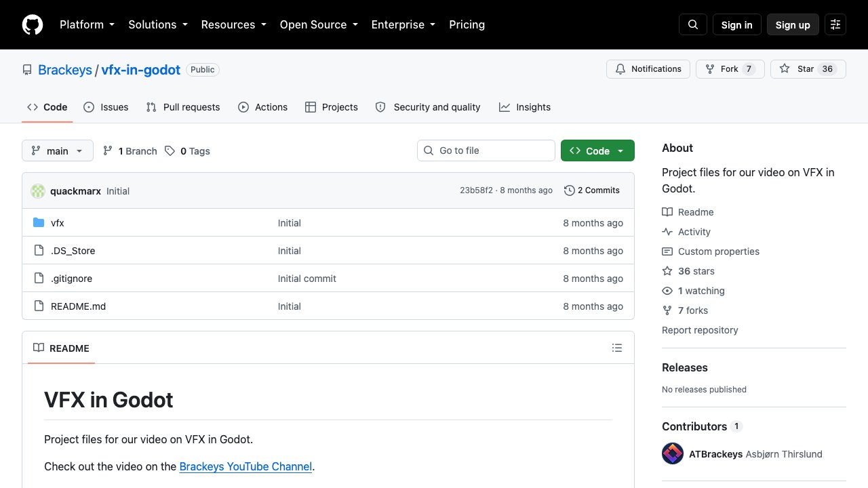
Task: Click the branch icon beside 1 Branch
Action: coord(108,151)
